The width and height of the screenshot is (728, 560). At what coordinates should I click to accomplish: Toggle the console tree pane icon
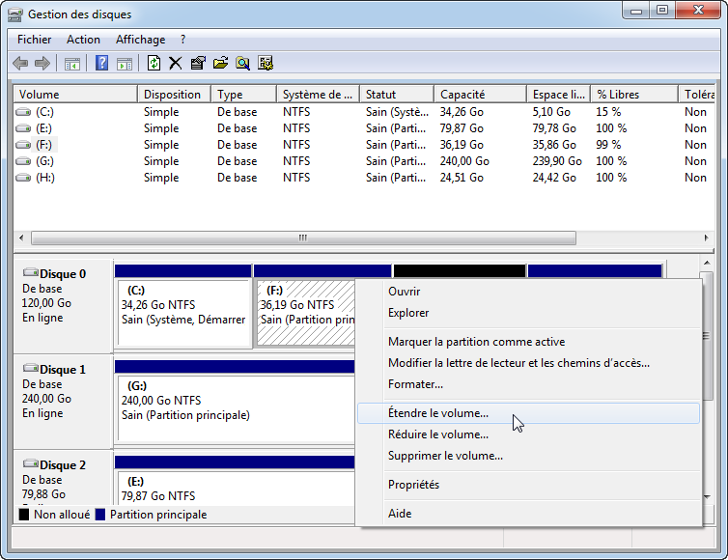tap(72, 64)
